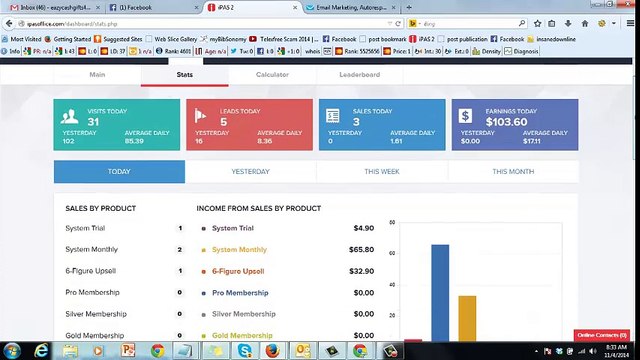Go to the browser home icon
Screen dimensions: 640x360
click(585, 24)
